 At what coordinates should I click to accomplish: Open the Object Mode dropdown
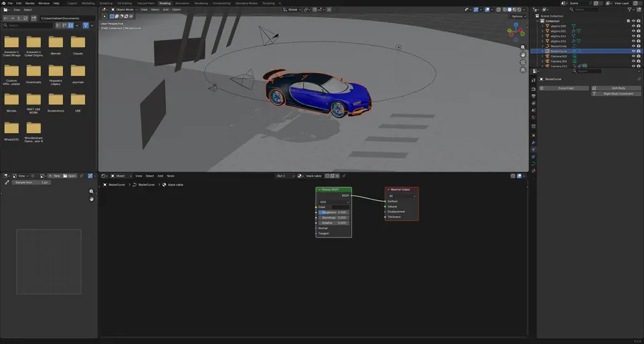coord(122,9)
